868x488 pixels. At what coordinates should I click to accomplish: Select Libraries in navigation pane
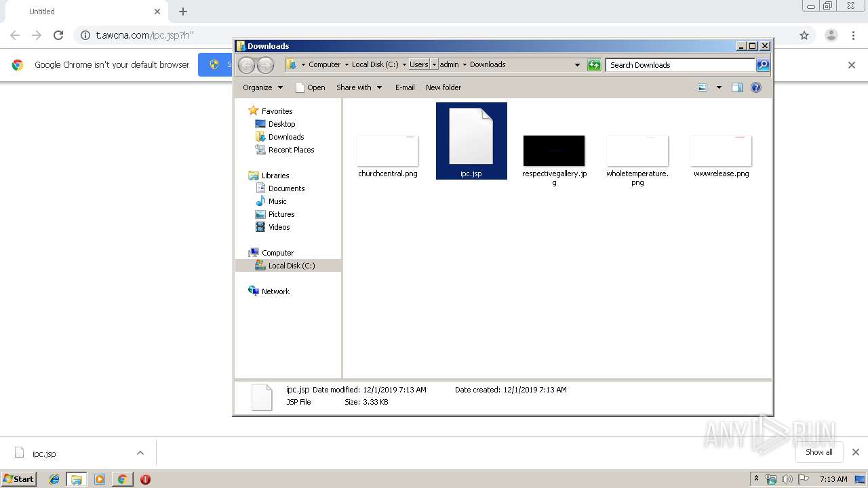[275, 176]
